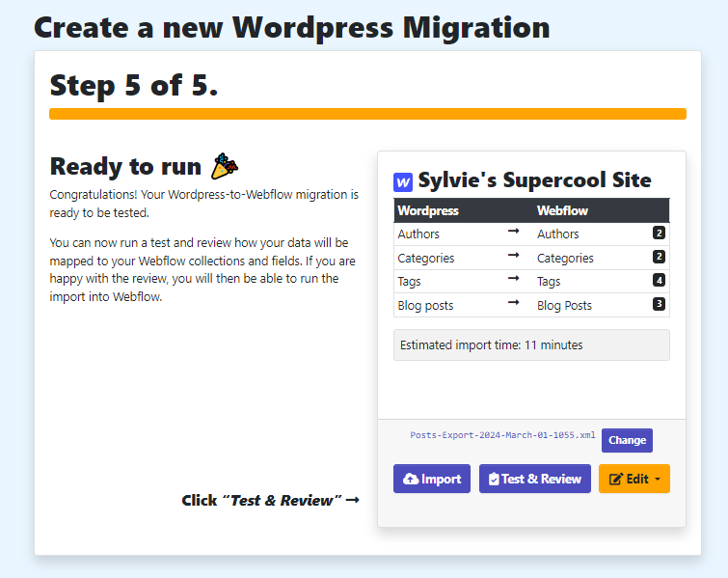Click the Step 5 of 5 heading
This screenshot has height=578, width=728.
tap(134, 85)
